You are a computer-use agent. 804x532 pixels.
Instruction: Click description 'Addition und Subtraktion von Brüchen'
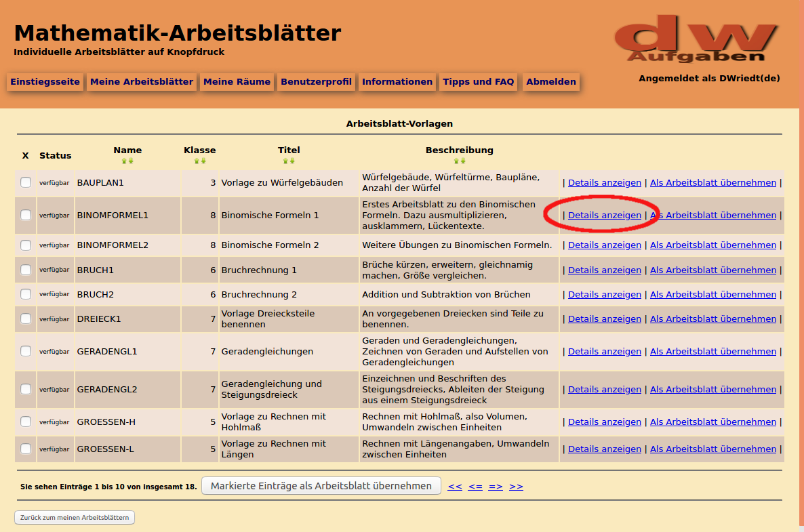pos(446,295)
